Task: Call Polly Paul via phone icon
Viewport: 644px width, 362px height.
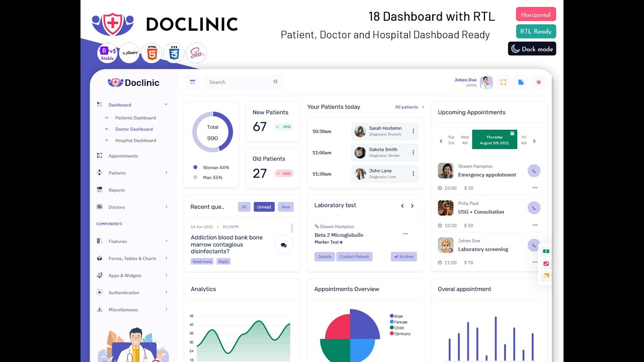Action: coord(534,208)
